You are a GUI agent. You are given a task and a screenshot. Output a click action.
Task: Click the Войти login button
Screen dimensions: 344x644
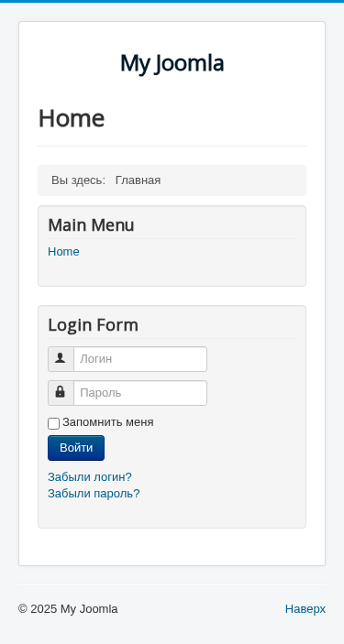[76, 448]
